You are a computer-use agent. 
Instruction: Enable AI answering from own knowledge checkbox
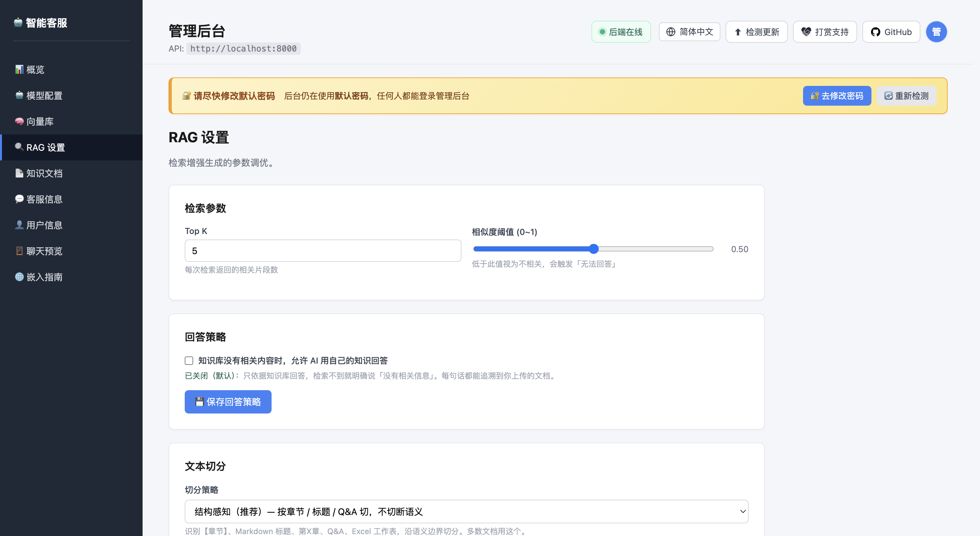pyautogui.click(x=189, y=360)
